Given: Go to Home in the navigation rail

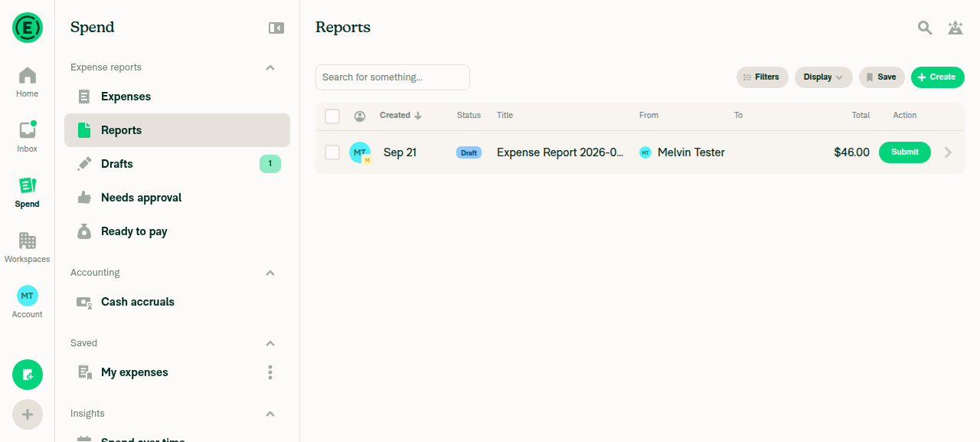Looking at the screenshot, I should 28,82.
